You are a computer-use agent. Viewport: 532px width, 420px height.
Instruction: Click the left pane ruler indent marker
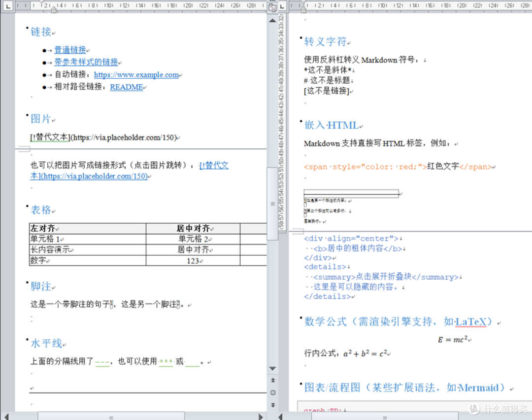(54, 10)
